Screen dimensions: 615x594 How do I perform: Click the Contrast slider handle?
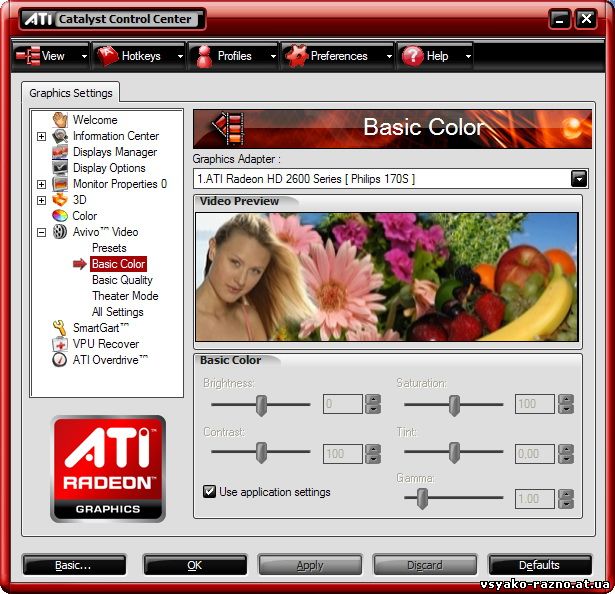(261, 452)
